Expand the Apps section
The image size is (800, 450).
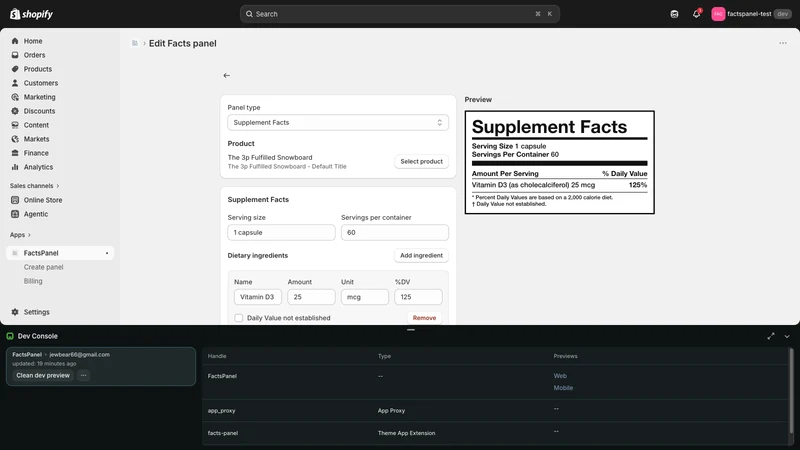coord(20,235)
